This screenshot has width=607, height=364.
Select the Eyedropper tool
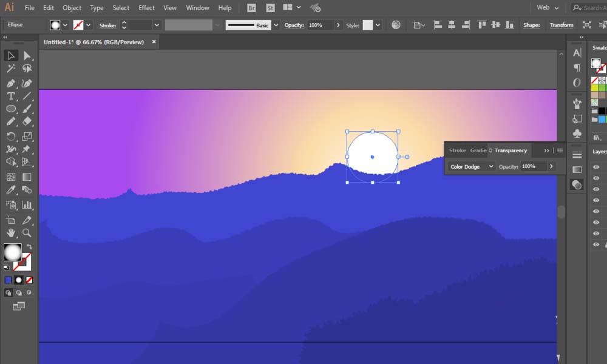11,190
